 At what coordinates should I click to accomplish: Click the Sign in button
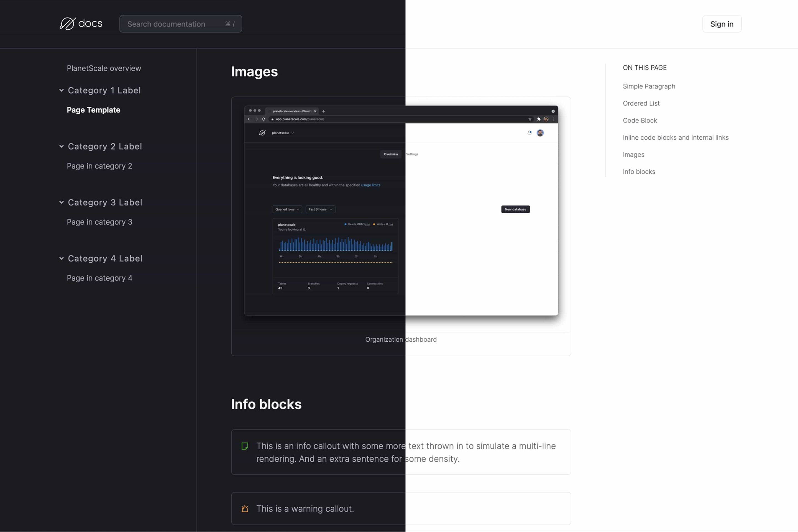click(722, 24)
